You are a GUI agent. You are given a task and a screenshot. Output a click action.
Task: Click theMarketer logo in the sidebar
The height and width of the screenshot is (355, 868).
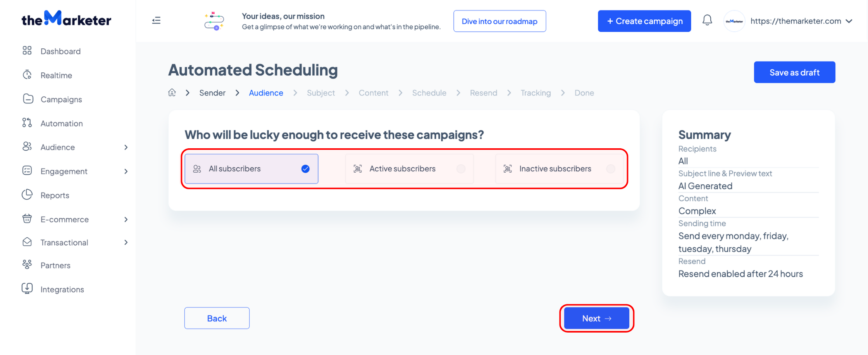click(66, 19)
